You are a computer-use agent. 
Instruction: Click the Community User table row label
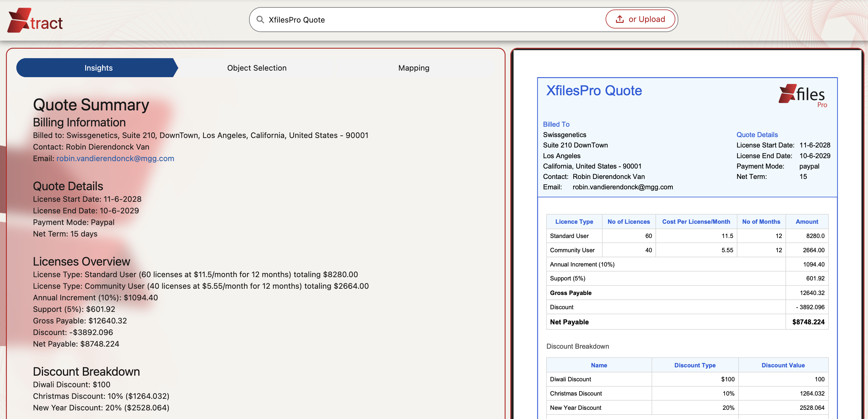(572, 250)
